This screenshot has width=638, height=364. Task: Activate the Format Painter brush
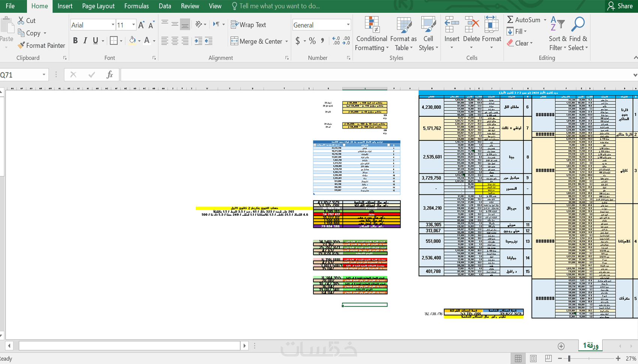(21, 45)
